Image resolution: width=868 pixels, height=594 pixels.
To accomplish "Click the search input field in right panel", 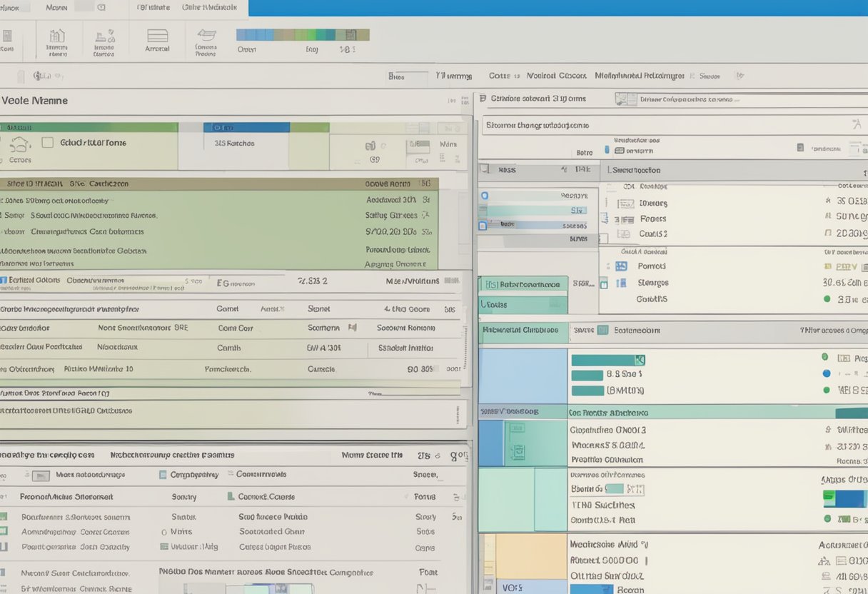I will tap(664, 125).
